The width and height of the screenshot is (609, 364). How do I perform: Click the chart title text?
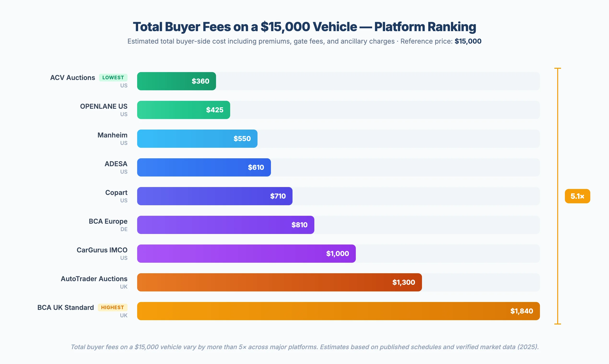[304, 27]
